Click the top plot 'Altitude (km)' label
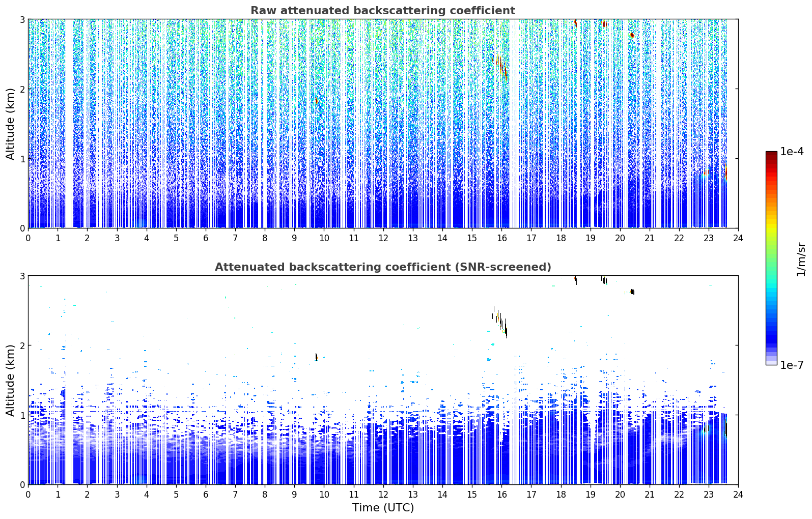The image size is (812, 519). coord(10,124)
